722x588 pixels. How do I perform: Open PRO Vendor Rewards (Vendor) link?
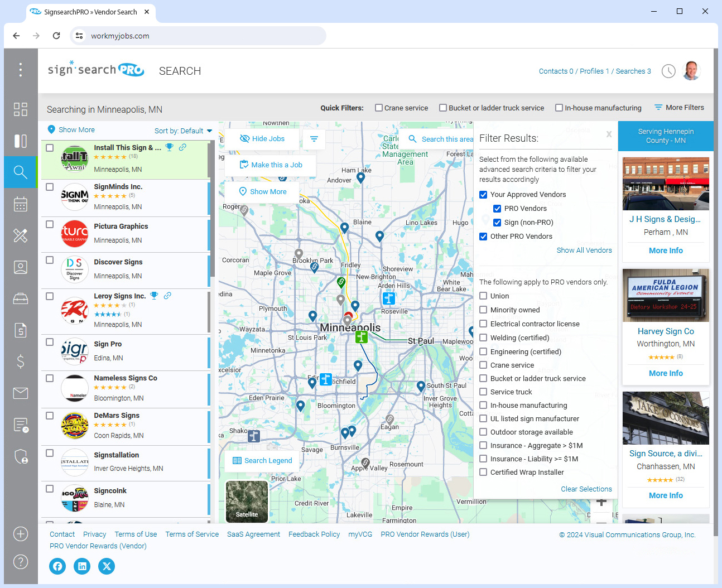point(98,546)
